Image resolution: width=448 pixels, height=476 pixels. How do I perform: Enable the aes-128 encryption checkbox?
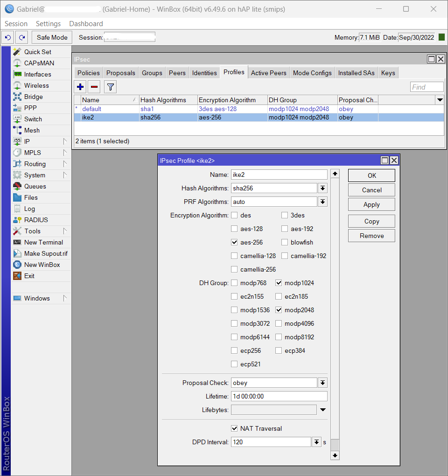tap(234, 229)
